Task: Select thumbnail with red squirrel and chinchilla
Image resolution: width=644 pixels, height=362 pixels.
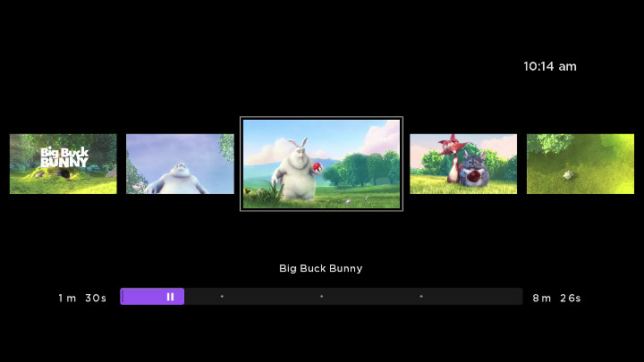Action: [x=463, y=164]
